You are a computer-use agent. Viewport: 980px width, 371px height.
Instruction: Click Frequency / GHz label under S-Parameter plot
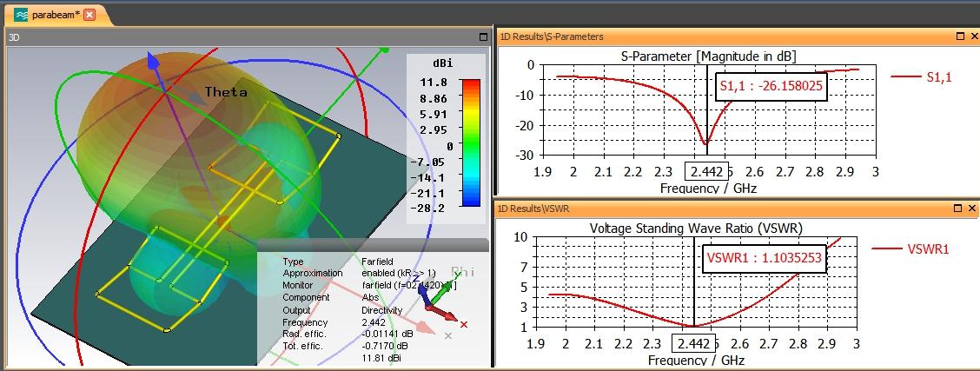coord(709,188)
